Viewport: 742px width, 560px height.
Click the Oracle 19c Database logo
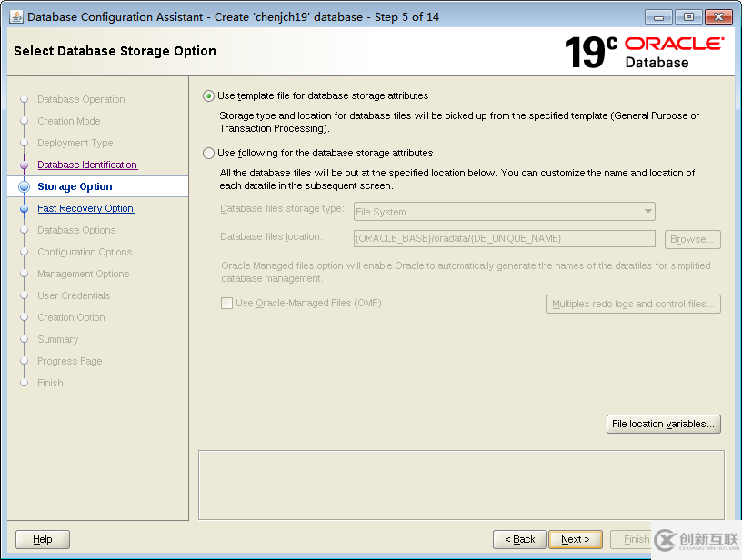644,52
